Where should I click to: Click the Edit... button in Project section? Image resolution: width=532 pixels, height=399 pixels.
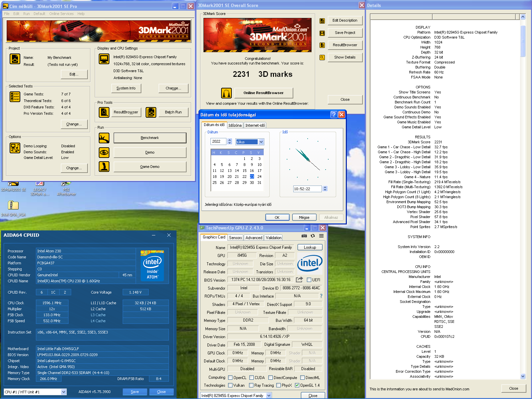tap(74, 74)
